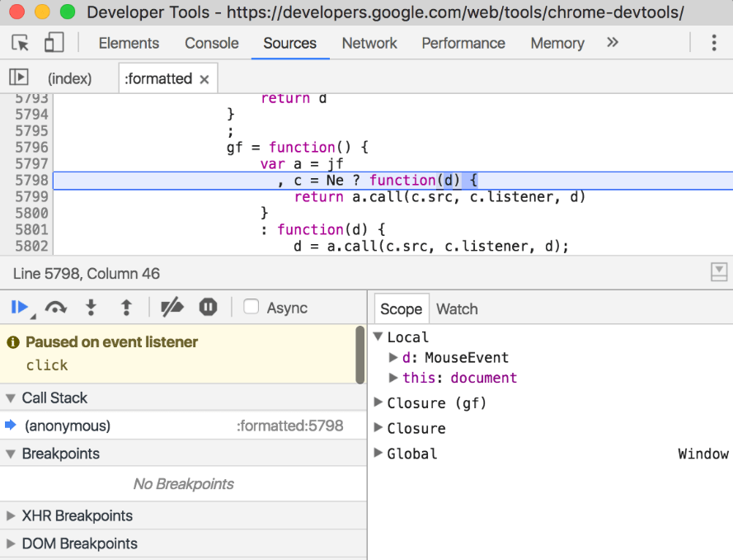Click the 'gf = function() {' code line
Image resolution: width=733 pixels, height=560 pixels.
tap(298, 148)
